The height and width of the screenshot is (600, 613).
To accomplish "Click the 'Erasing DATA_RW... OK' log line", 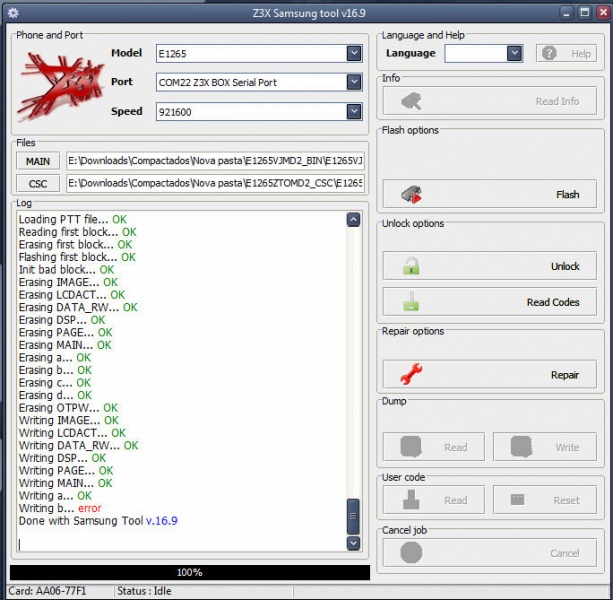I will 78,307.
